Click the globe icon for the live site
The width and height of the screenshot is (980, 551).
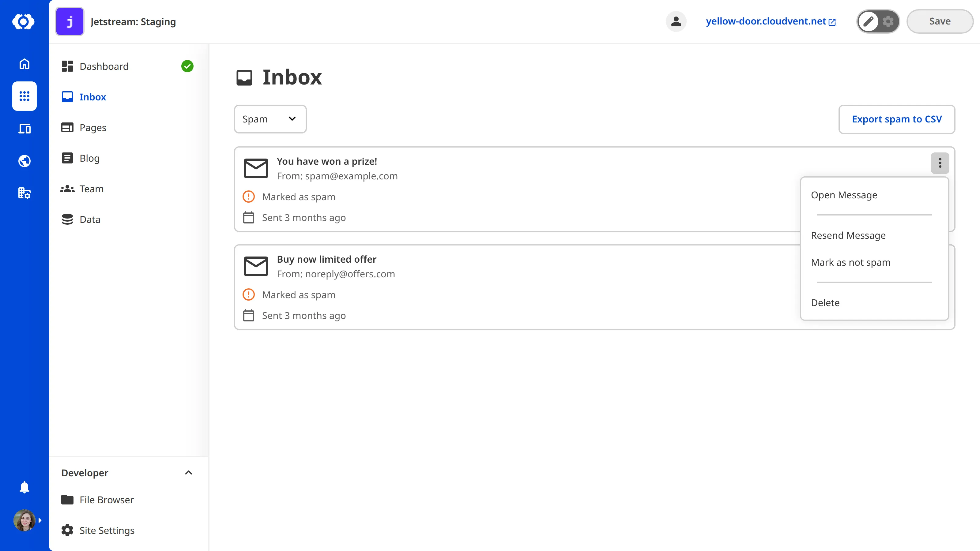[x=24, y=160]
